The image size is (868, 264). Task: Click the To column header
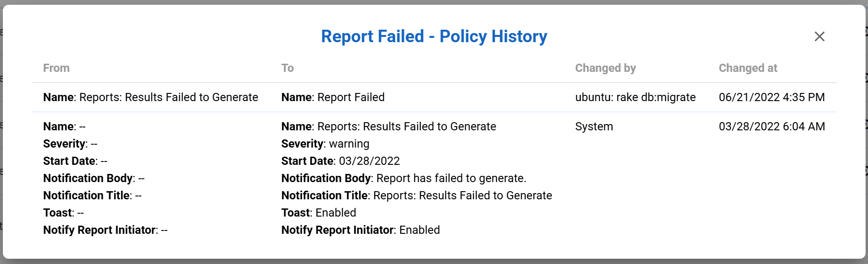click(287, 68)
